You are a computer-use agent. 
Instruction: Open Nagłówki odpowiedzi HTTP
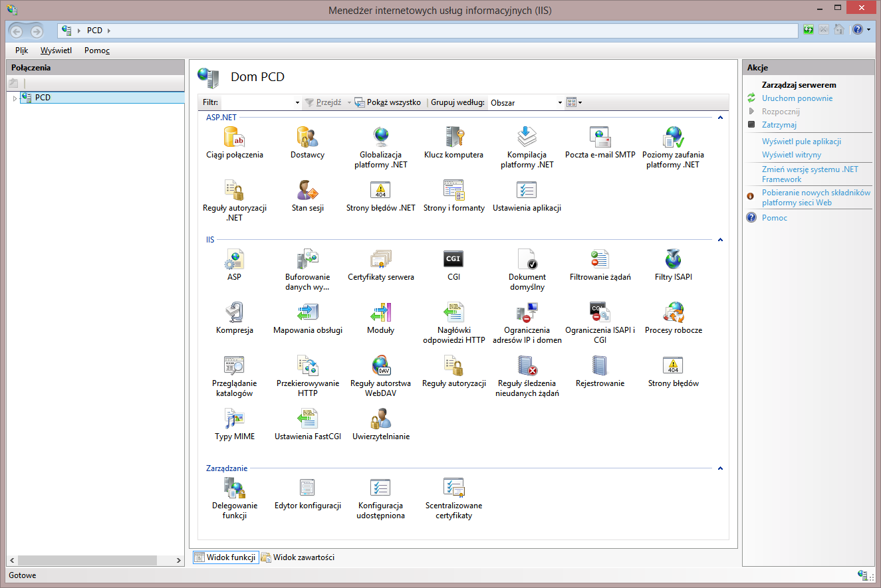click(454, 323)
